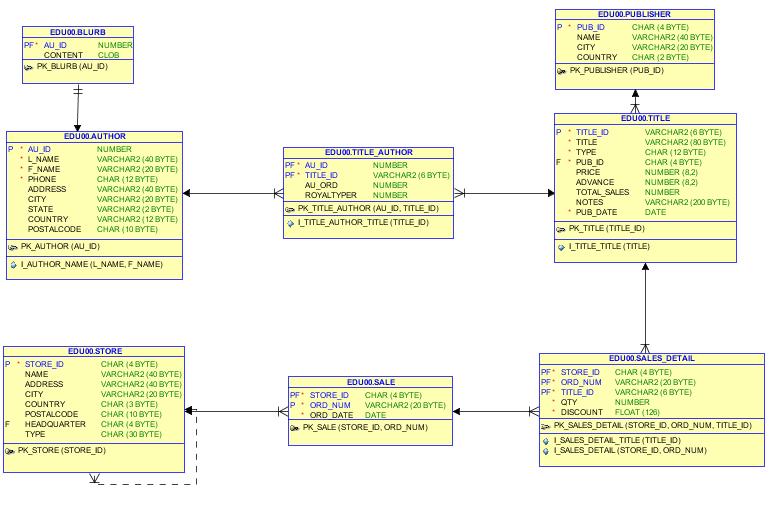Screen dimensions: 776x509
Task: Click POSTALCODE column in AUTHOR table
Action: (x=54, y=229)
